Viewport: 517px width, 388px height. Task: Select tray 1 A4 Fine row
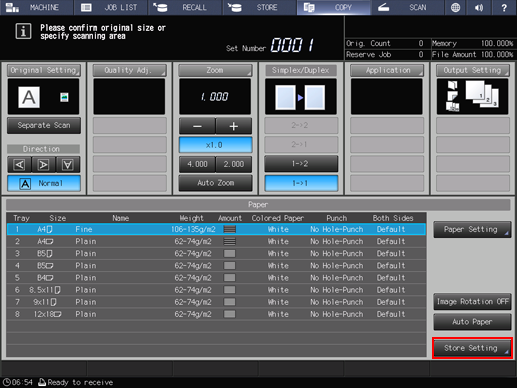click(216, 229)
